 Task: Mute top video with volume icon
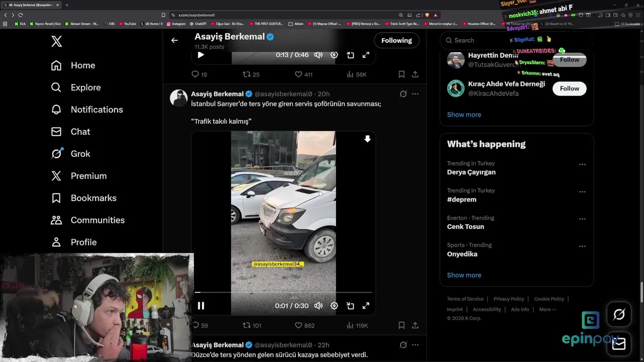coord(318,55)
